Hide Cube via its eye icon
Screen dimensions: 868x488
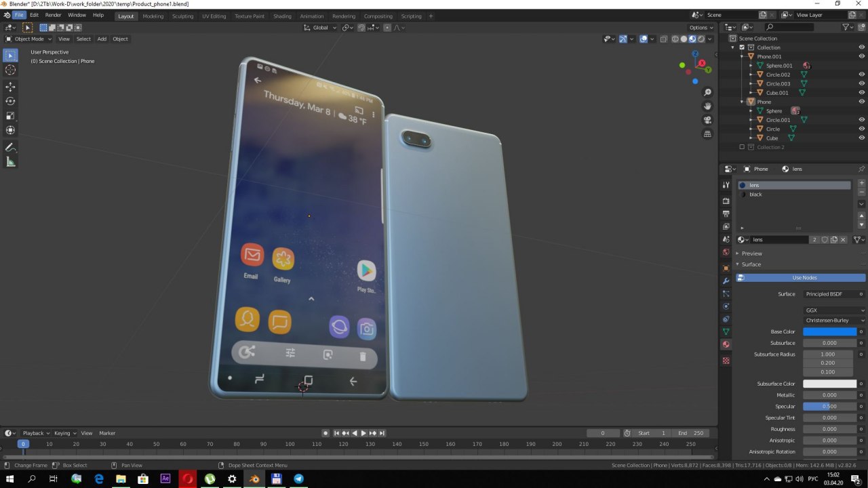862,138
